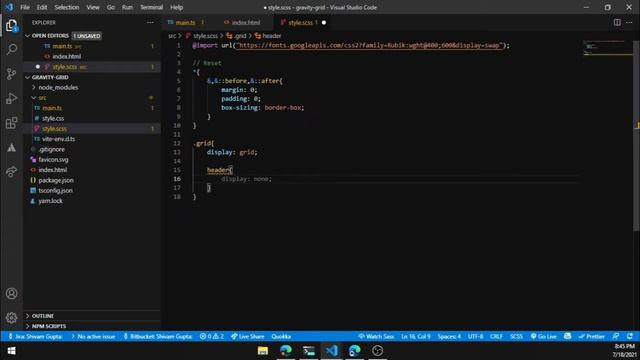Open the Extensions view
Image resolution: width=640 pixels, height=360 pixels.
[x=11, y=123]
